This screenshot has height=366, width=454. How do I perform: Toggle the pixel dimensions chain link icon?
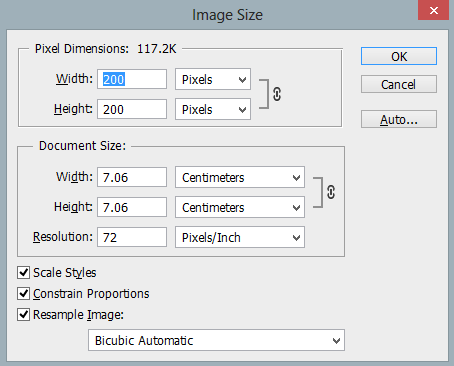tap(277, 94)
